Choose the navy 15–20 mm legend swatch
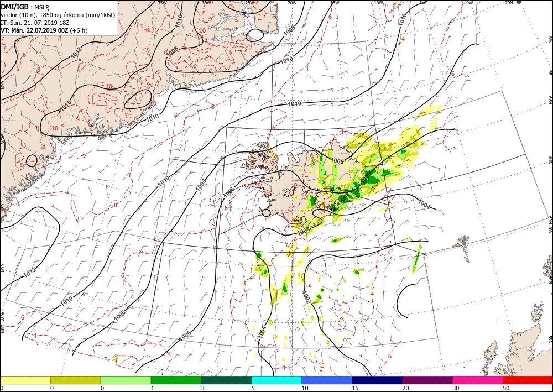Viewport: 553px width, 392px height. click(x=377, y=380)
